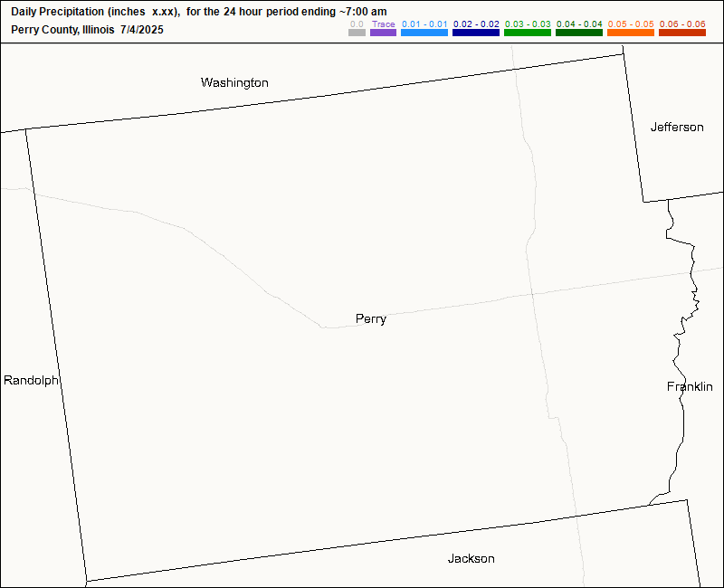724x588 pixels.
Task: Click the 0.03 - 0.03 legend label
Action: (x=528, y=24)
